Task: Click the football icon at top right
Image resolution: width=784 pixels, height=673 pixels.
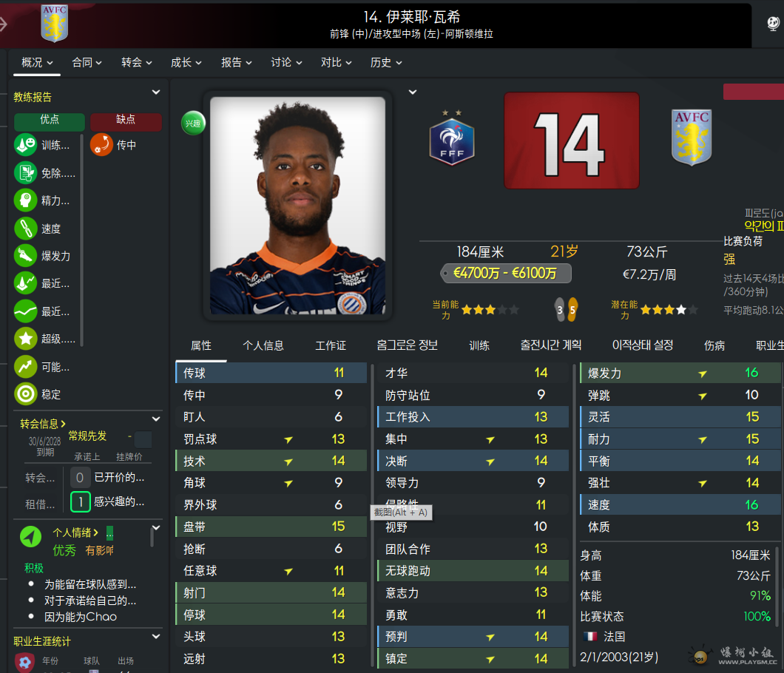Action: click(x=773, y=23)
